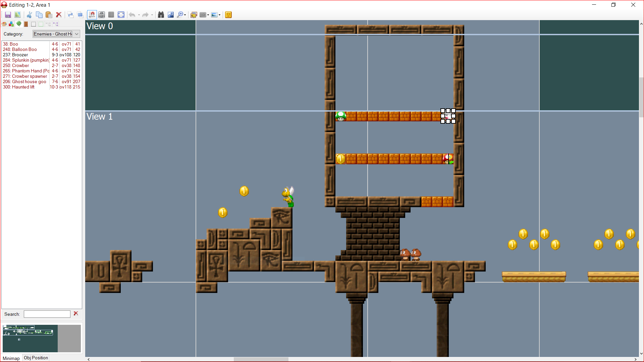Screen dimensions: 644x362
Task: Select '265: Phantom Hand' row
Action: pyautogui.click(x=42, y=71)
